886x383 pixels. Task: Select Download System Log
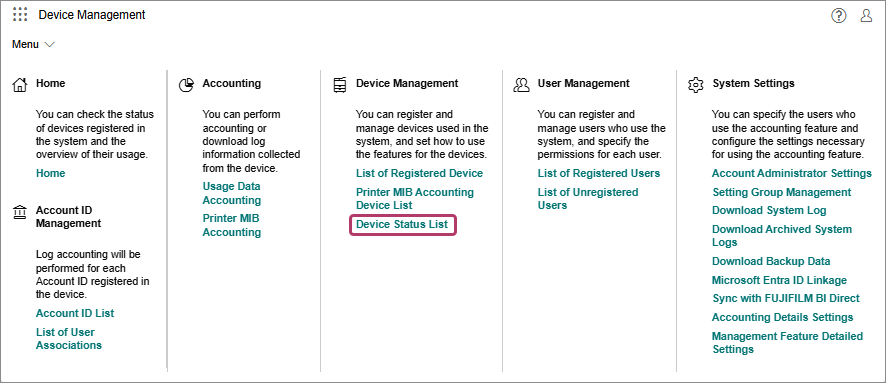click(x=769, y=210)
